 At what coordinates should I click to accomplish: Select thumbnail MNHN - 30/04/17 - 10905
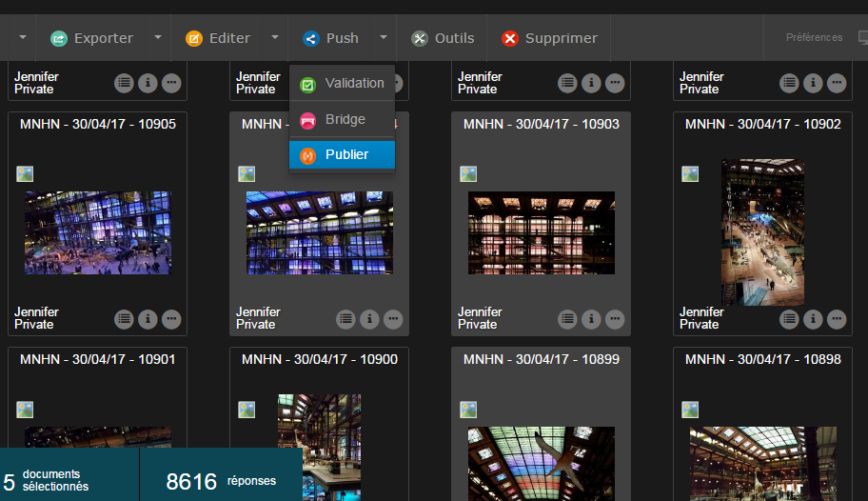point(97,232)
